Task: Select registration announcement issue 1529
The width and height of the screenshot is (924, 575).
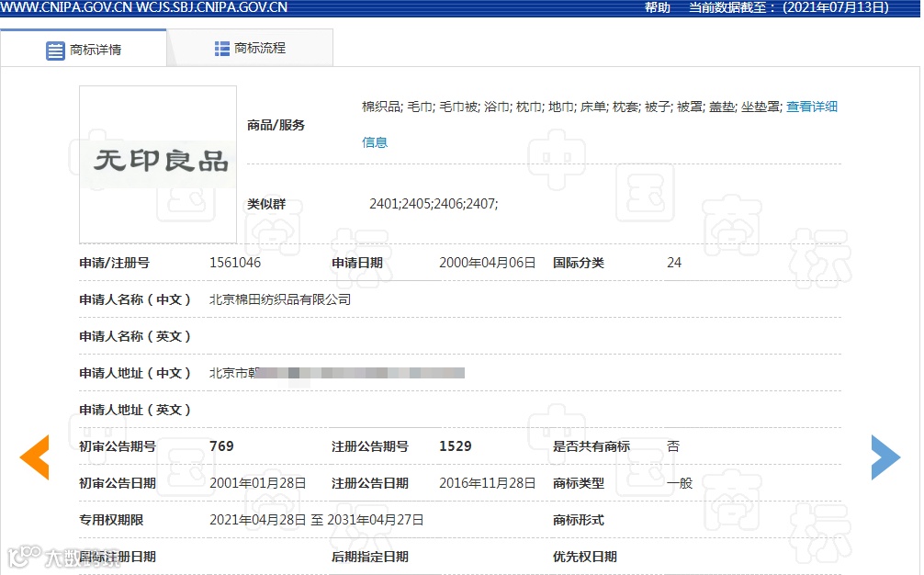Action: [x=456, y=446]
